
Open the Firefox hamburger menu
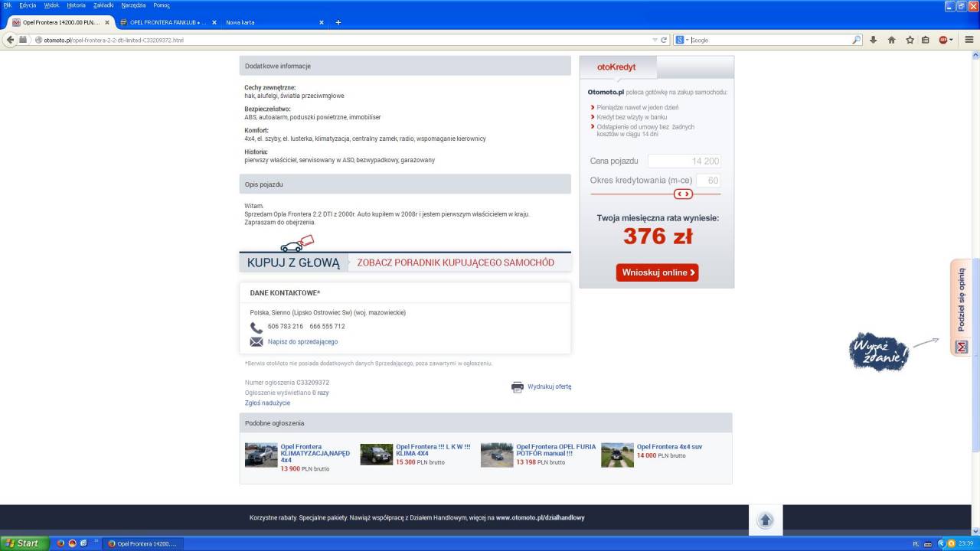coord(969,40)
